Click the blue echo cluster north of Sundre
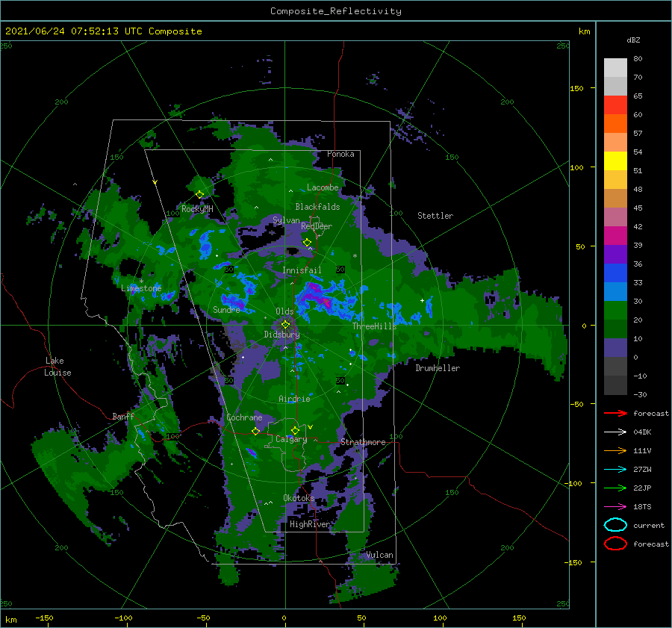 tap(206, 244)
